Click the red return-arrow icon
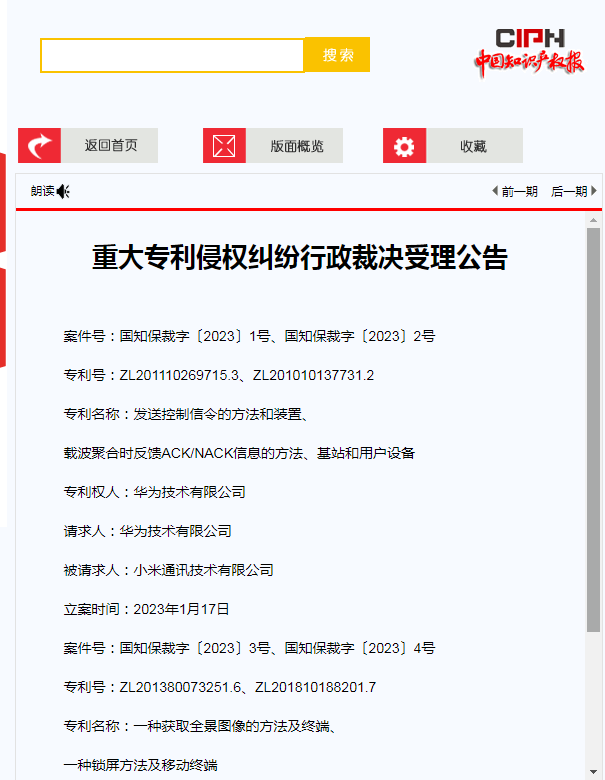The height and width of the screenshot is (780, 605). click(39, 145)
